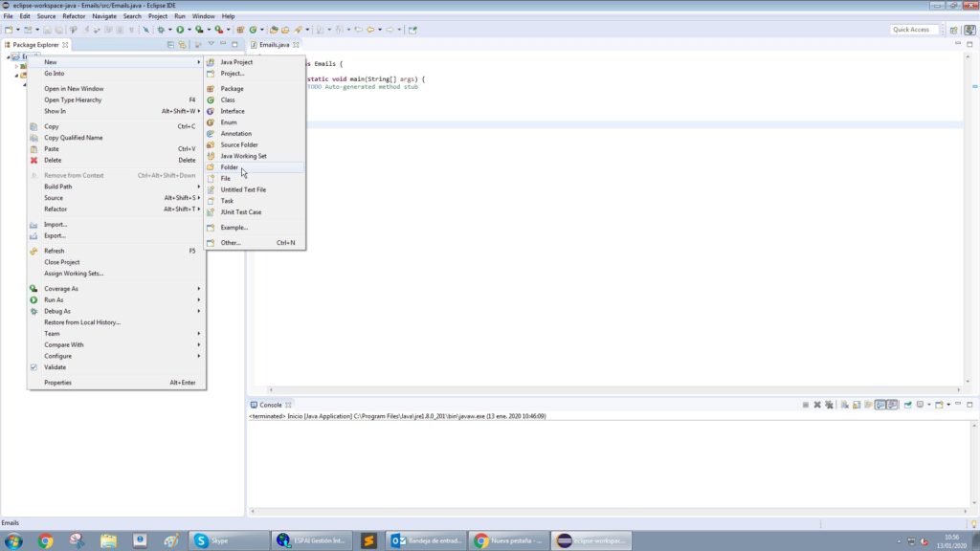Viewport: 980px width, 551px height.
Task: Click the Clear Console icon
Action: [x=846, y=404]
